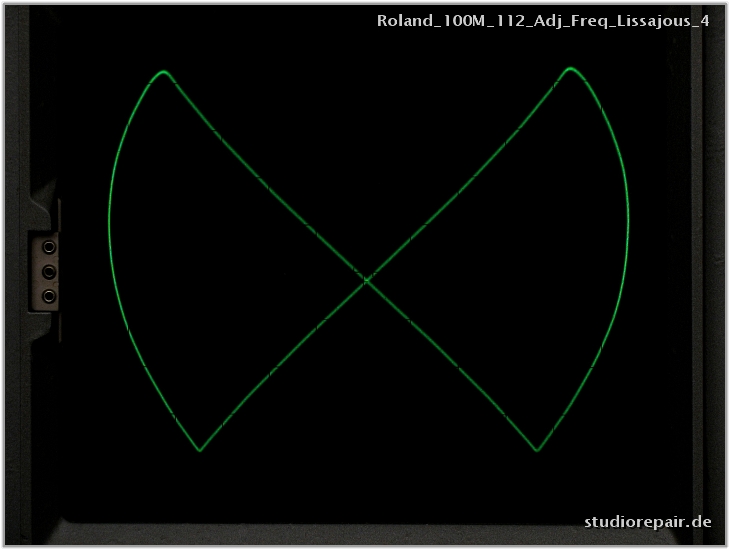
Task: Click the upper-right diagonal line midway to center
Action: (468, 178)
